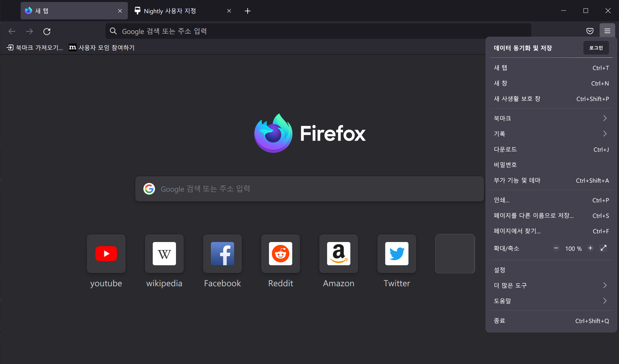Open the youtube shortcut tile
This screenshot has height=364, width=619.
(106, 254)
